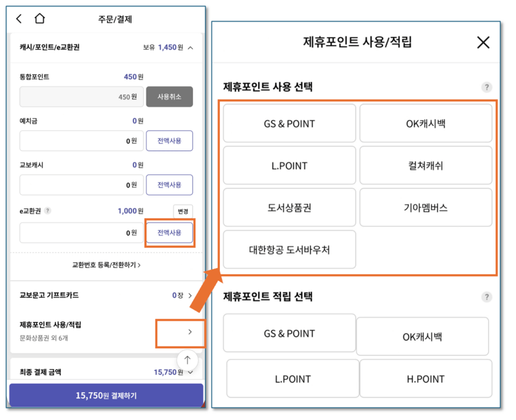This screenshot has height=420, width=516.
Task: Click 전액사용 next to 예치금
Action: pos(169,141)
